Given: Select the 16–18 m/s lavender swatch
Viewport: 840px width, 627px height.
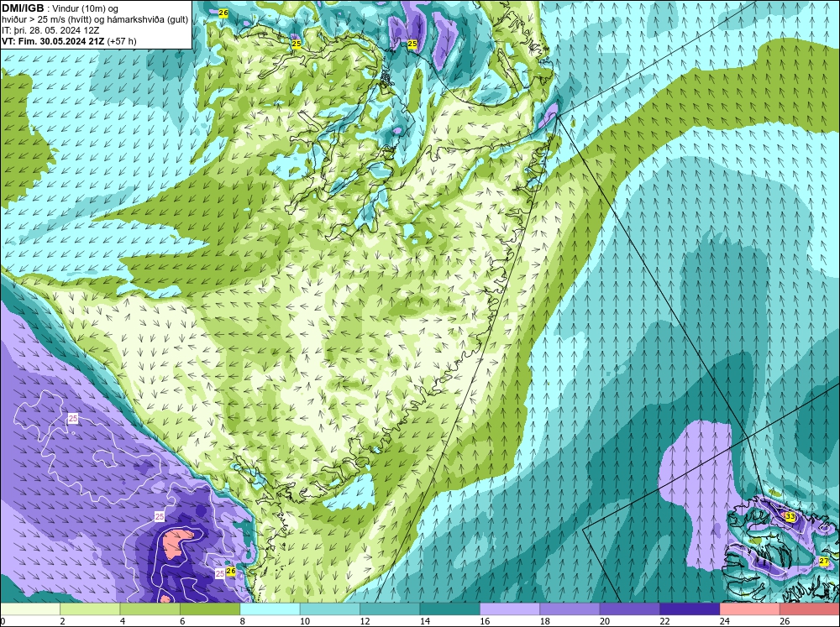Looking at the screenshot, I should tap(510, 609).
